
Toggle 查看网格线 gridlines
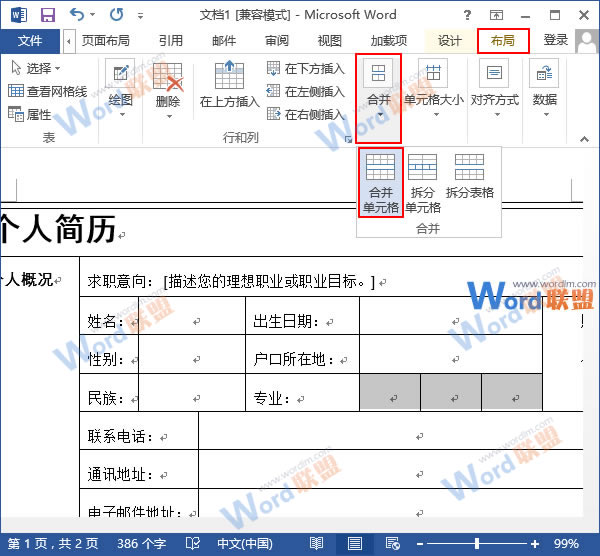coord(47,91)
